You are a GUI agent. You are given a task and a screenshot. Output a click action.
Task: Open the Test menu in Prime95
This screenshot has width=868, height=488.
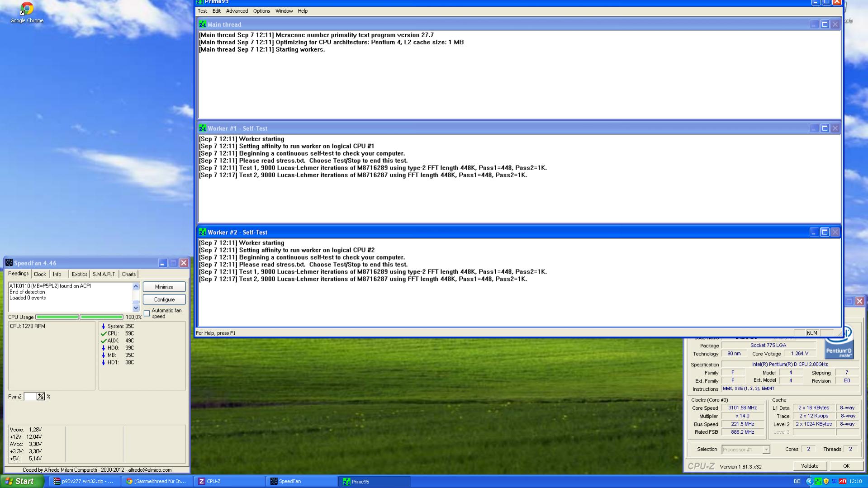pyautogui.click(x=202, y=11)
